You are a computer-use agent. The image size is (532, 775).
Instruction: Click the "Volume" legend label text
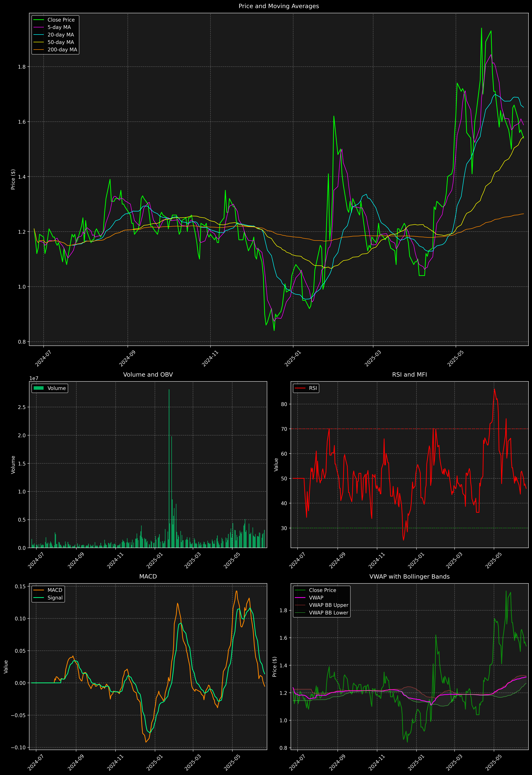pyautogui.click(x=57, y=388)
